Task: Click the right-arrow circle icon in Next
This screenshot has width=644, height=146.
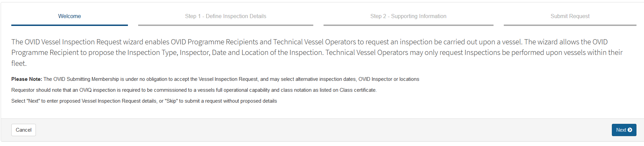Action: click(x=630, y=130)
